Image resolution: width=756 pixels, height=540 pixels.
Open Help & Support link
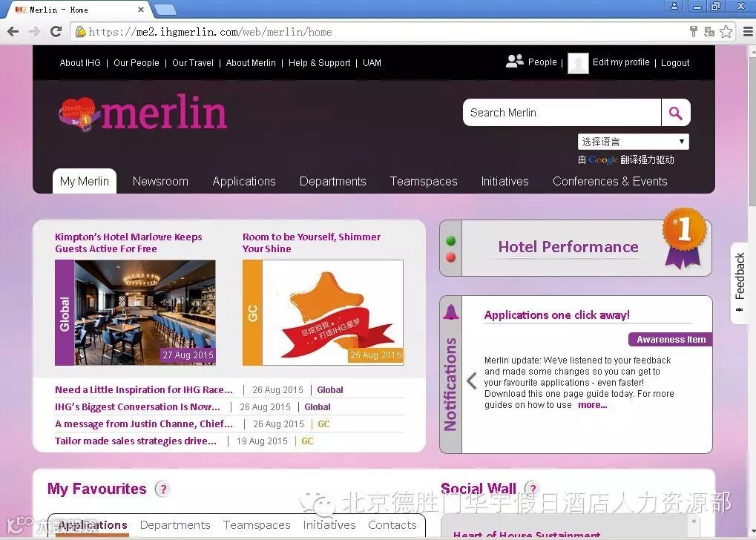(x=319, y=62)
